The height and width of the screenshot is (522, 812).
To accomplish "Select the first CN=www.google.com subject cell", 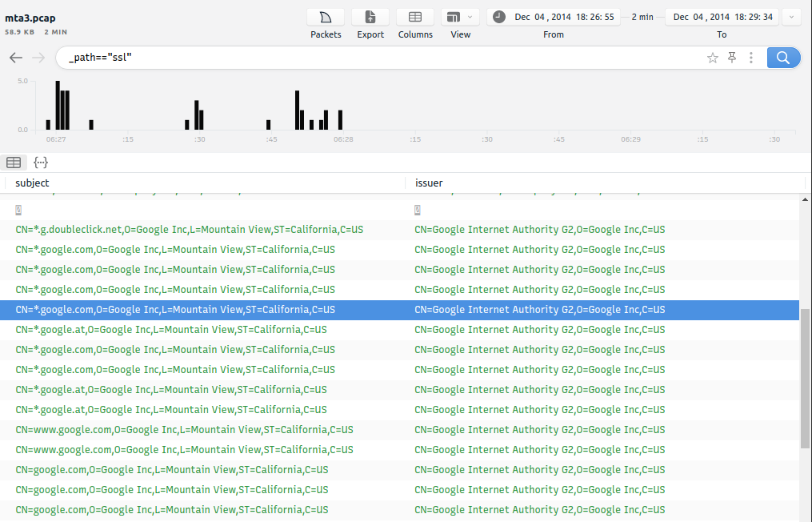I will tap(184, 430).
